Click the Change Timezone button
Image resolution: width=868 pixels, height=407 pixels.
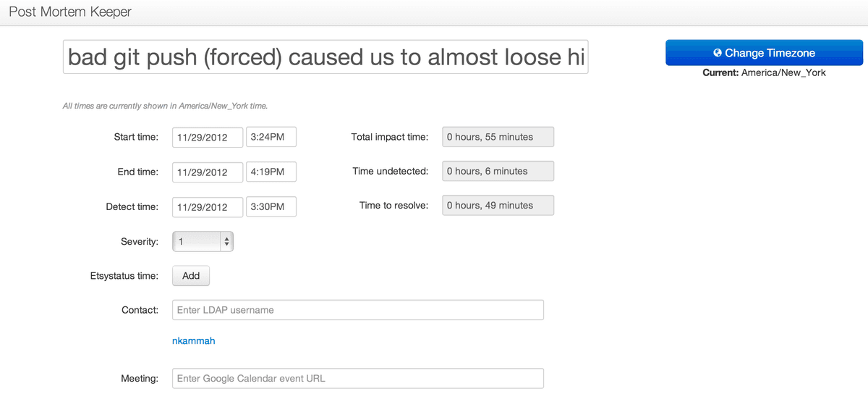pyautogui.click(x=764, y=53)
